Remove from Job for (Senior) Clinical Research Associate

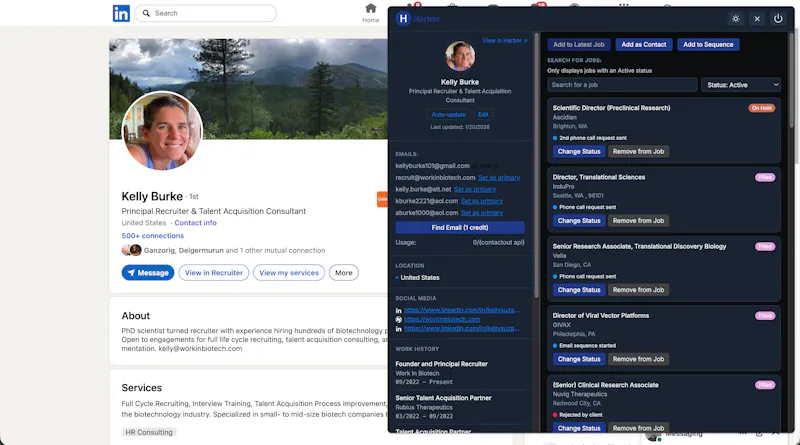tap(638, 428)
